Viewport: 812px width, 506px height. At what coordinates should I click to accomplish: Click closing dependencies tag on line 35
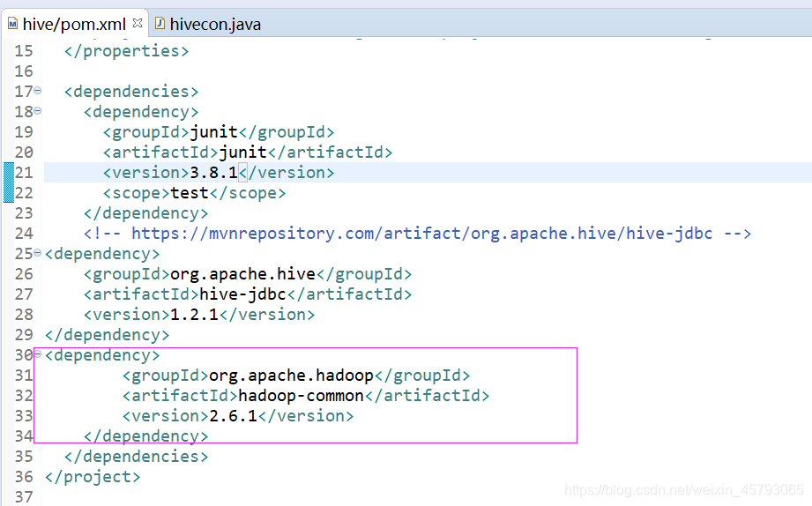coord(136,456)
